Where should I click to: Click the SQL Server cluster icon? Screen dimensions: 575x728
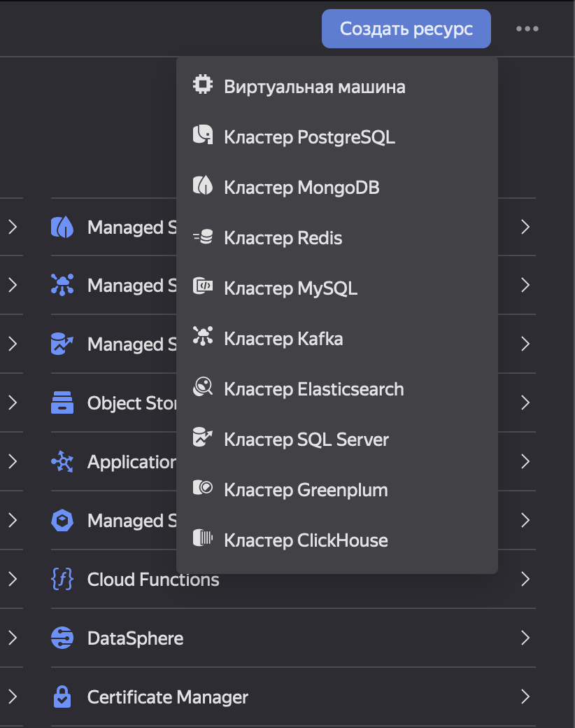coord(203,439)
